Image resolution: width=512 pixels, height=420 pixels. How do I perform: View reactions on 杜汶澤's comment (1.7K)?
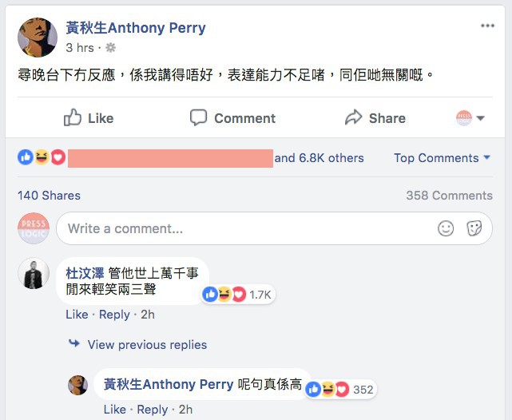[x=239, y=295]
